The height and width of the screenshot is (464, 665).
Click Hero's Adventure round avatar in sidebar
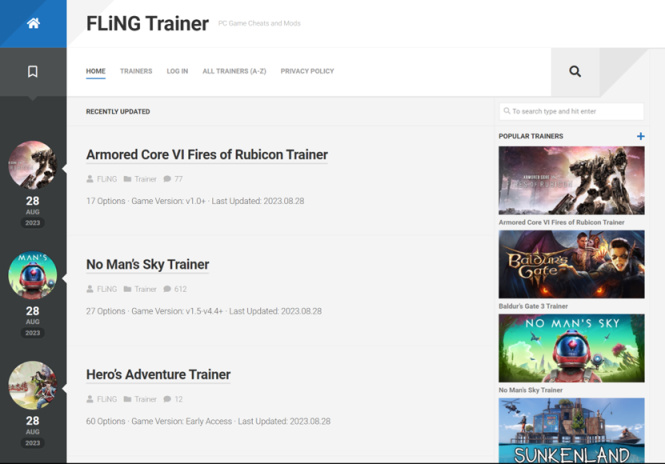[x=33, y=385]
